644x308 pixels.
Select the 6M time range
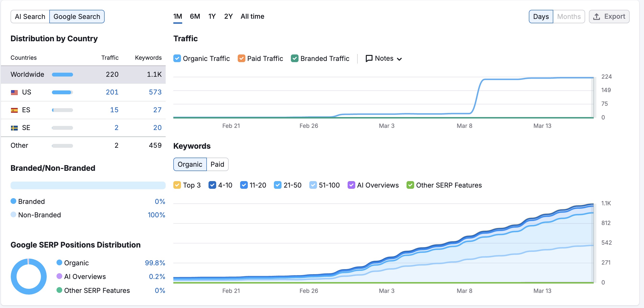coord(195,17)
